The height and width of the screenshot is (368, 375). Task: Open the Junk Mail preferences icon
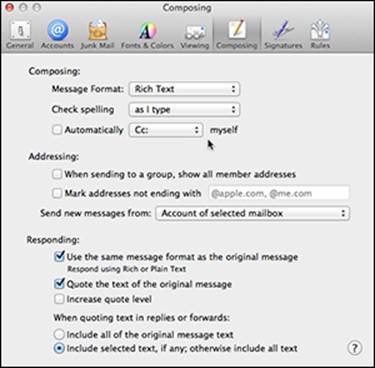(97, 35)
